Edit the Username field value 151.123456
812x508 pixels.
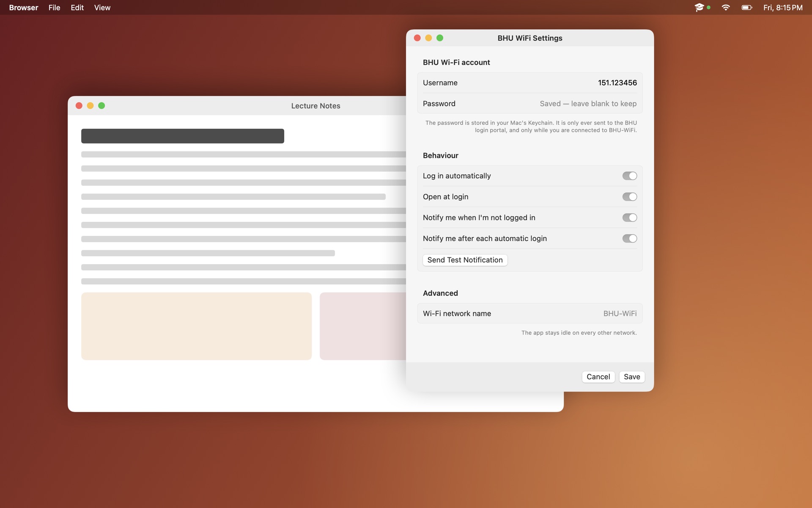click(x=617, y=83)
